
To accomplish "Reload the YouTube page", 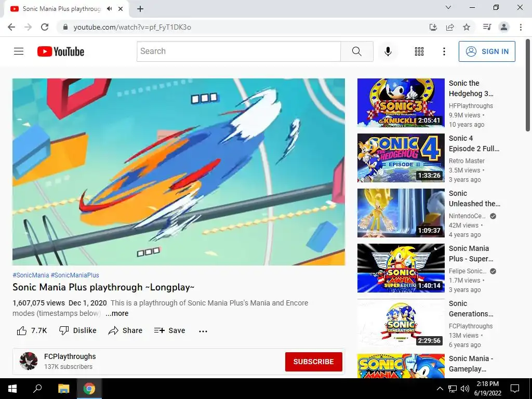I will tap(45, 27).
